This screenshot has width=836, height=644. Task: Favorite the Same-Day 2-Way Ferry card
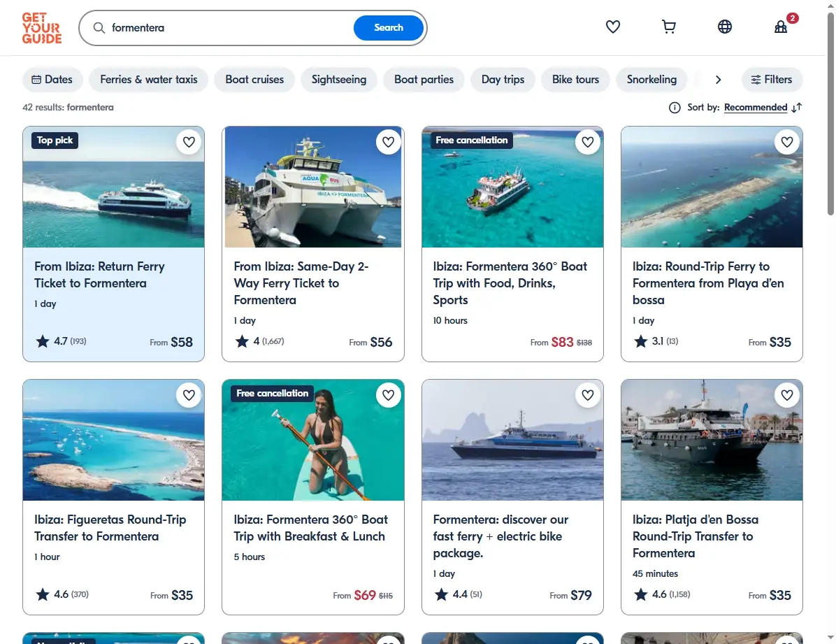click(388, 142)
